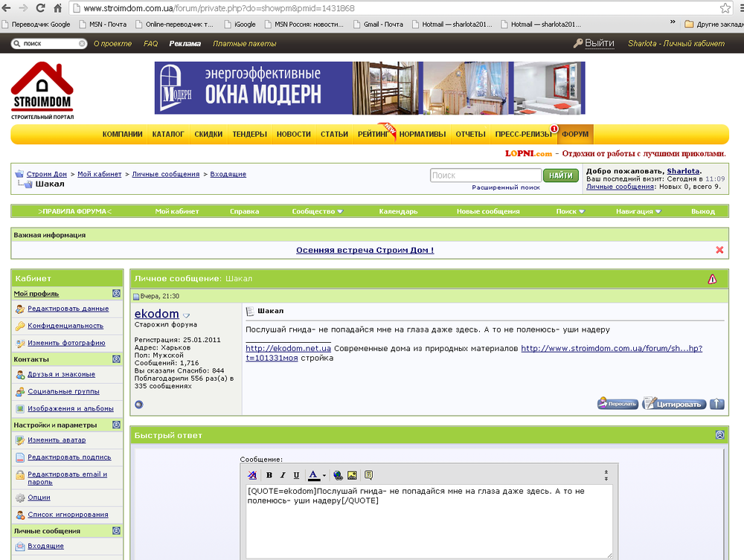The image size is (744, 560).
Task: Open the Другие закладки bookmarks folder
Action: (x=714, y=25)
